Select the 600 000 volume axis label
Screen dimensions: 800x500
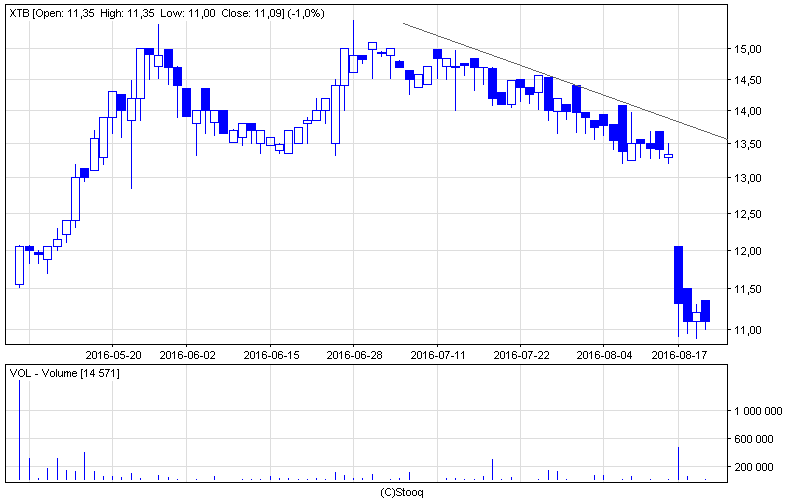point(754,439)
